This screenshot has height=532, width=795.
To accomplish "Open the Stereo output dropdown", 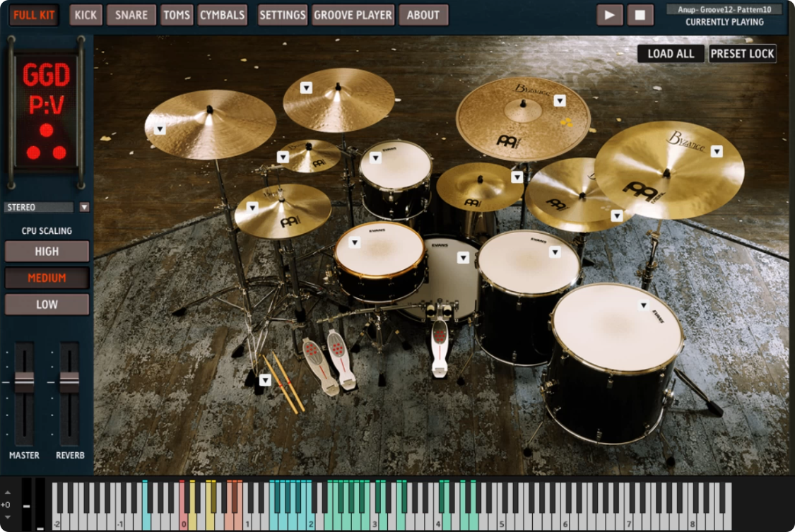I will click(84, 207).
